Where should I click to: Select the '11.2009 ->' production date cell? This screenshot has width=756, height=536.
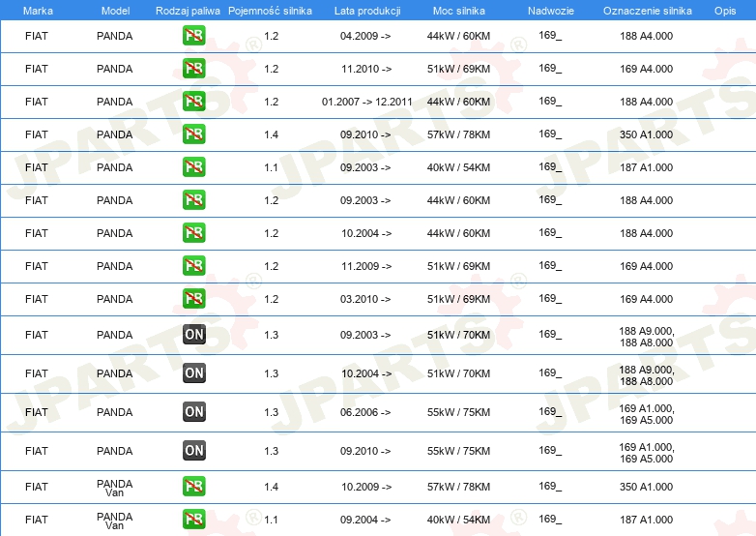pyautogui.click(x=366, y=266)
